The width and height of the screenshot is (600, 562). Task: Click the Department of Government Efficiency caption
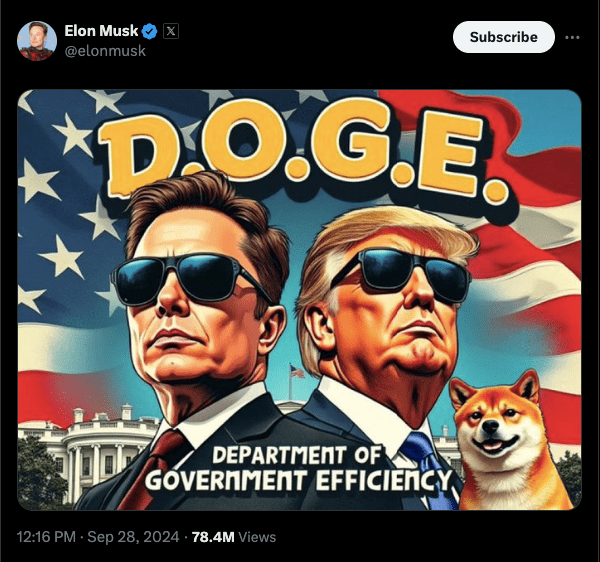[x=298, y=469]
